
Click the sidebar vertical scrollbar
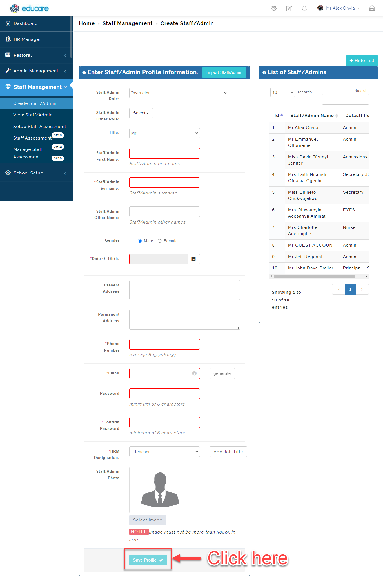click(72, 37)
